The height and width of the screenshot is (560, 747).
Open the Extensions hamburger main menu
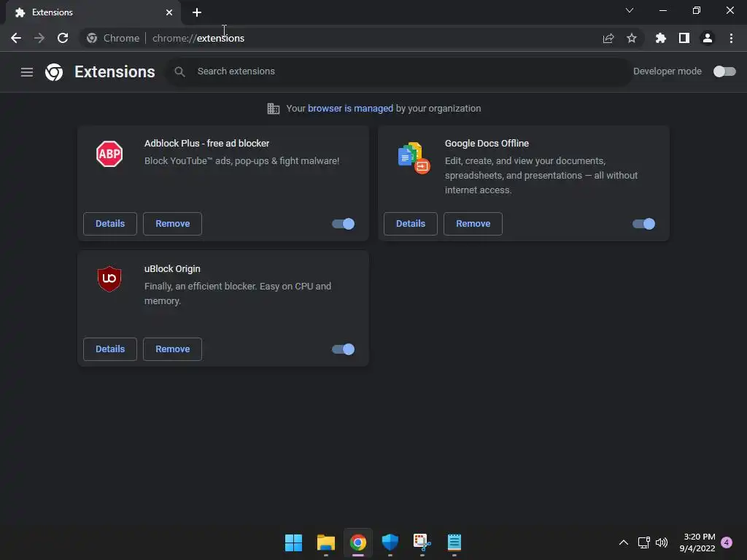27,72
